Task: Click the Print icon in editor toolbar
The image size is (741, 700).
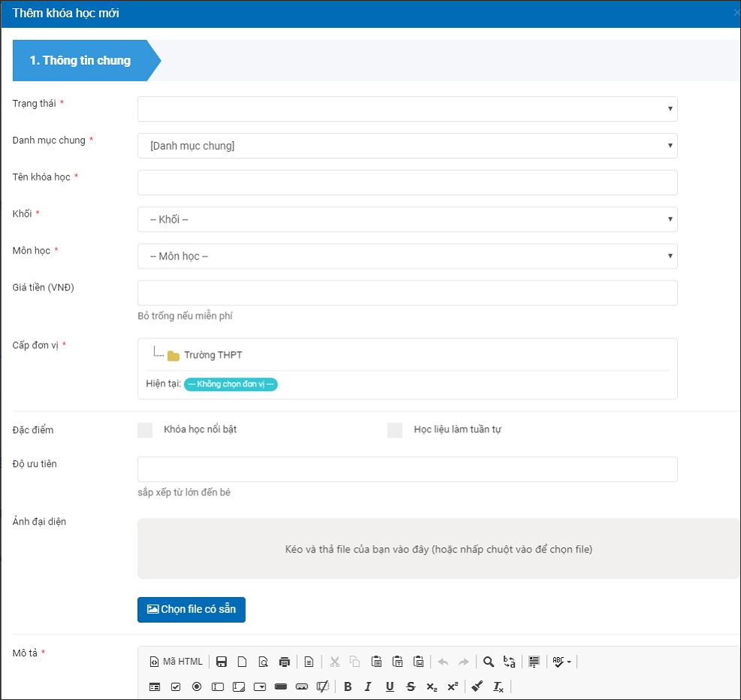Action: (x=284, y=662)
